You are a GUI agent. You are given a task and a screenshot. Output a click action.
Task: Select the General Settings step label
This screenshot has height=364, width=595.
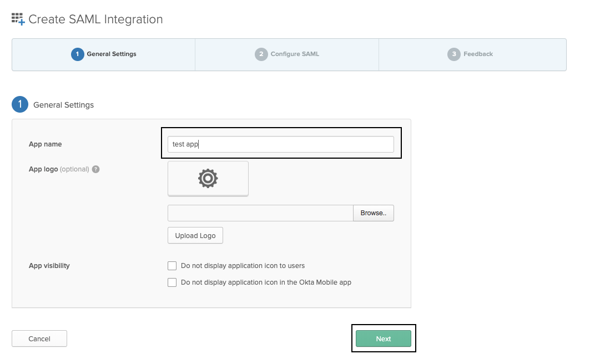point(111,54)
